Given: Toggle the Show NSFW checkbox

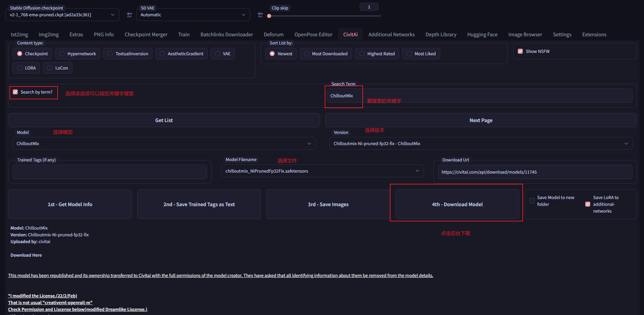Looking at the screenshot, I should (x=520, y=51).
